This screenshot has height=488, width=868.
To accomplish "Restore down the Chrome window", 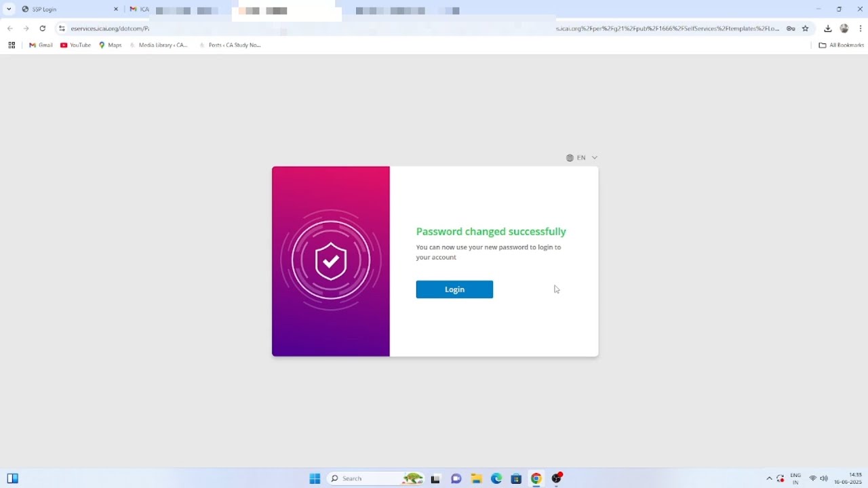I will click(x=839, y=9).
